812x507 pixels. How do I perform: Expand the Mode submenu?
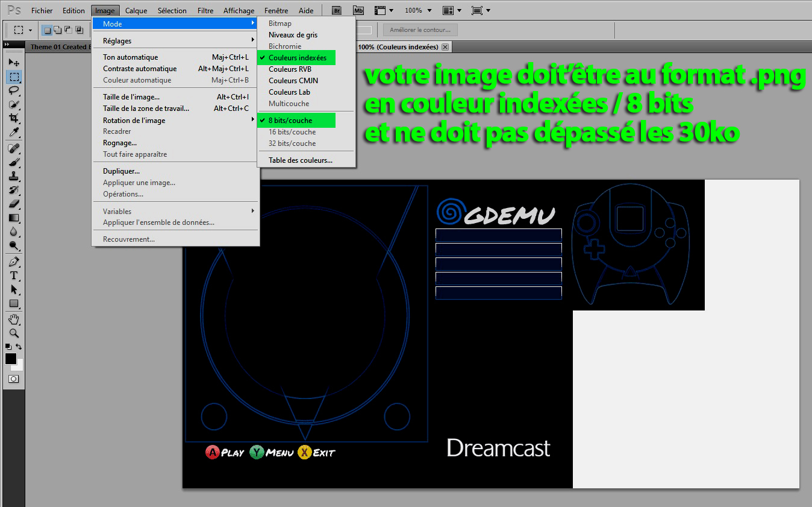[175, 24]
